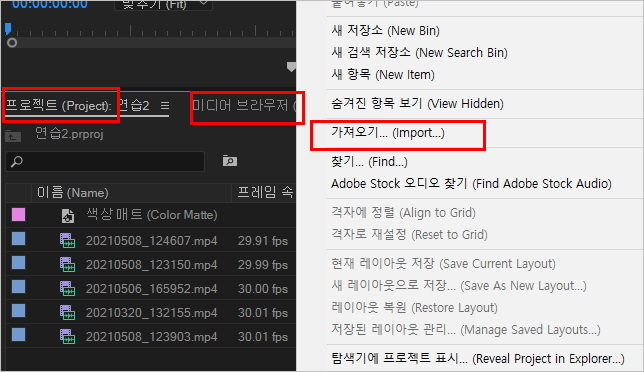Screen dimensions: 644x372
Task: Click the Color Matte item icon
Action: pyautogui.click(x=68, y=216)
